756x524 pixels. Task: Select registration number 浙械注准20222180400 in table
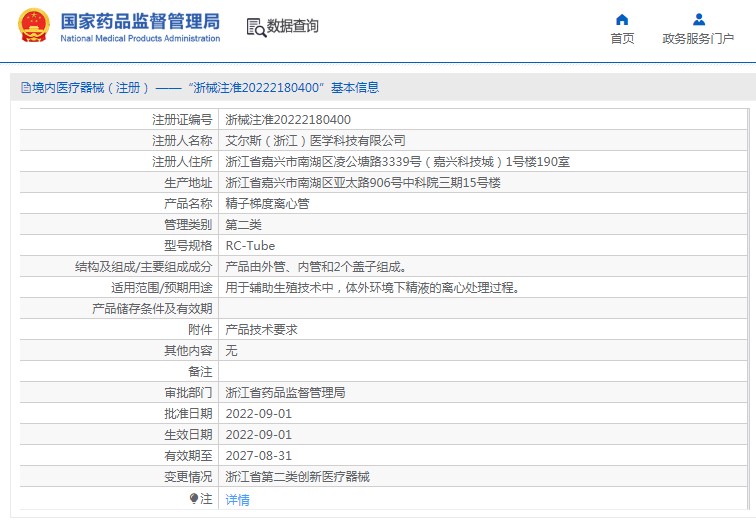coord(288,120)
